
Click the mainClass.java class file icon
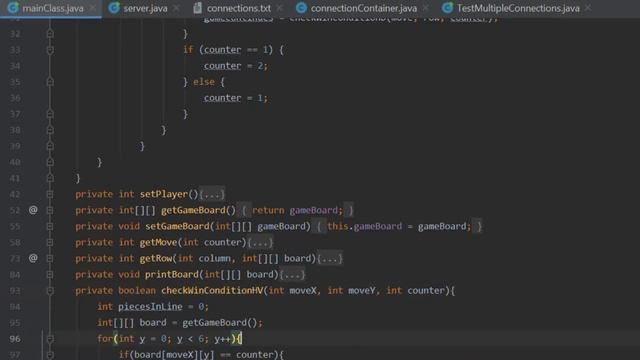click(x=13, y=7)
